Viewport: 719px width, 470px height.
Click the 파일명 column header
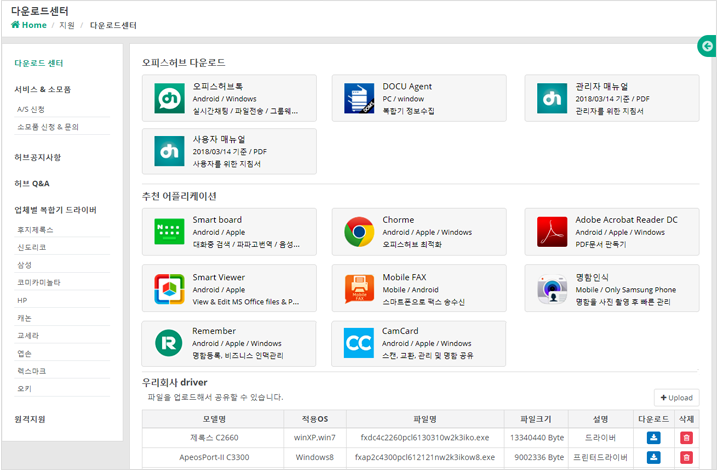[x=425, y=419]
